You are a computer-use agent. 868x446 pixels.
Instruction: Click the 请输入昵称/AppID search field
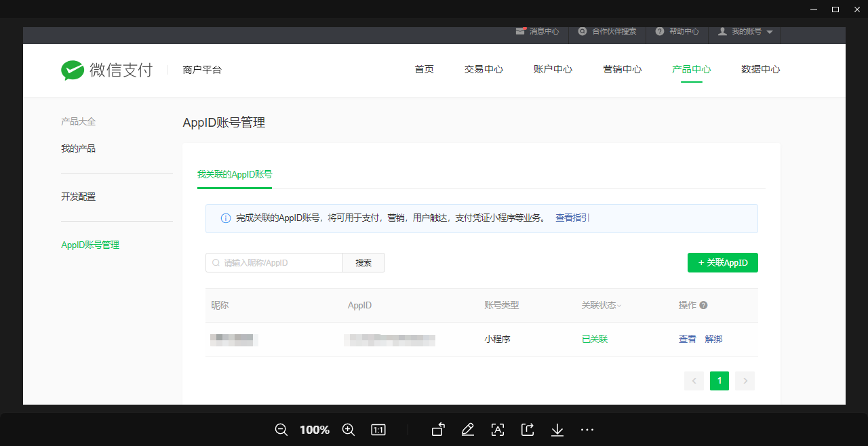pos(278,263)
